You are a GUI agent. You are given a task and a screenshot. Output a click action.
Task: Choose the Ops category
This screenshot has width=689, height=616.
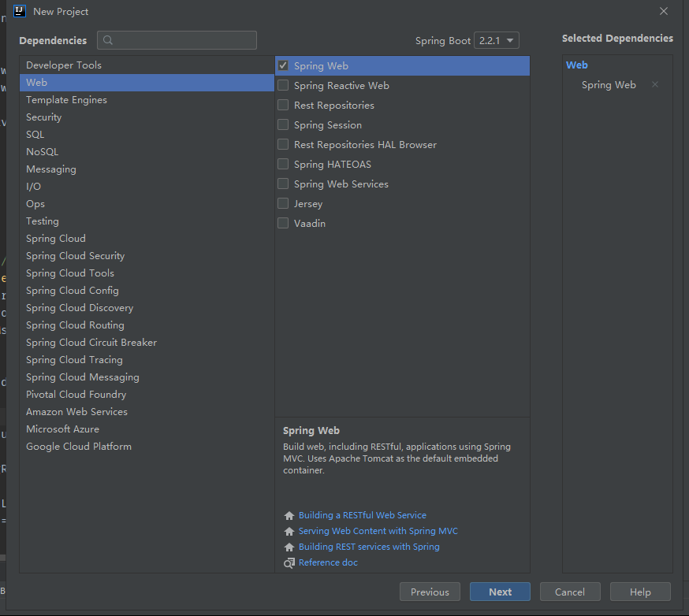(x=147, y=204)
